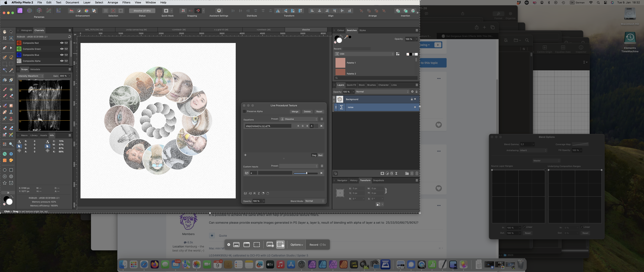Viewport: 644px width, 272px height.
Task: Select the Ellipse shape tool
Action: [x=5, y=170]
